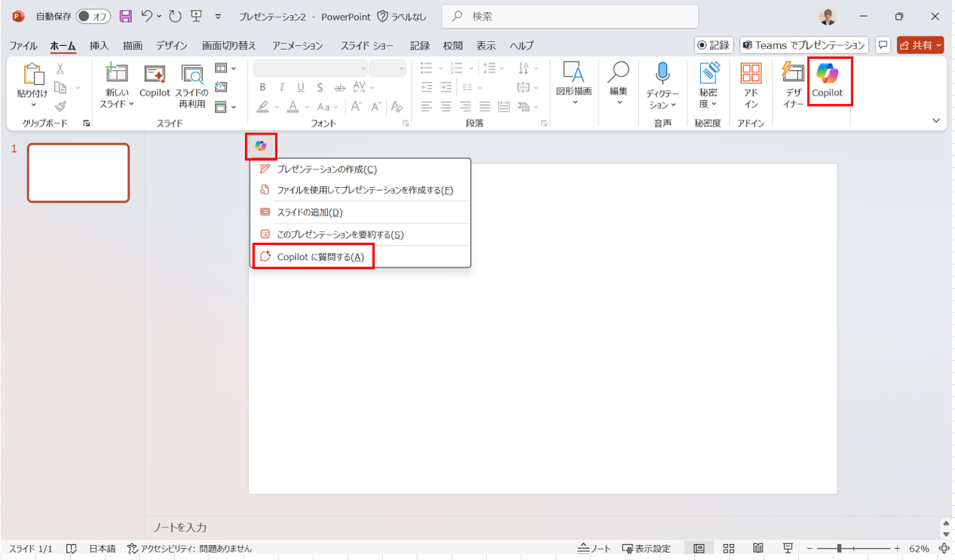Switch to Reading view in status bar
955x560 pixels.
pos(758,549)
